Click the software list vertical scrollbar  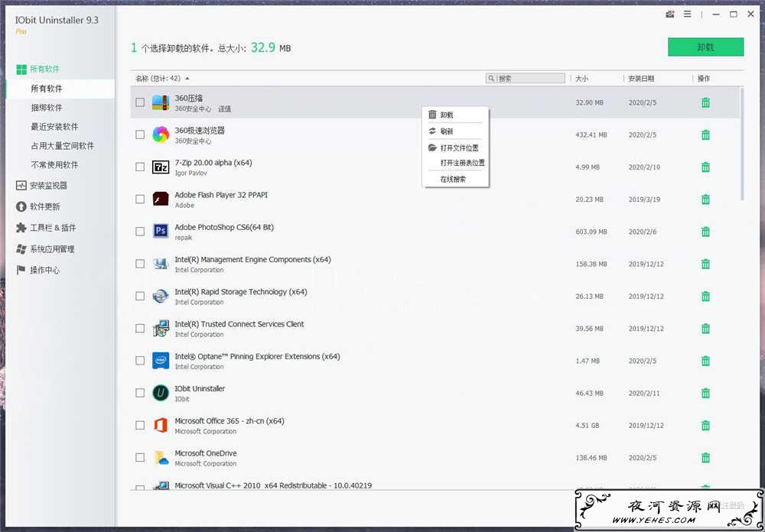tap(742, 144)
